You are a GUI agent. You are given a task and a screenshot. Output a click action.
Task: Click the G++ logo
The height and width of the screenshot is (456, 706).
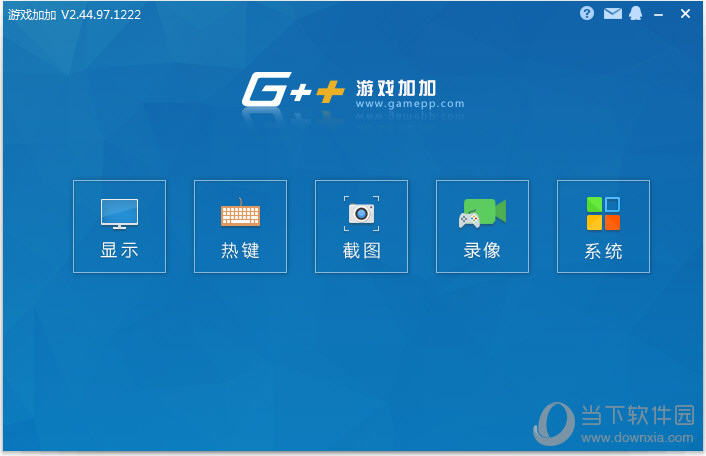tap(293, 89)
